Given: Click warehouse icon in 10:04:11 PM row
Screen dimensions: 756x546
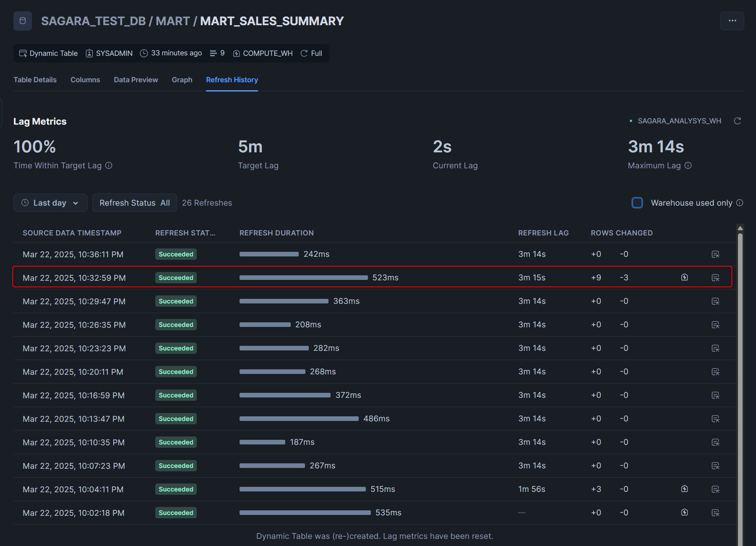Looking at the screenshot, I should click(684, 489).
